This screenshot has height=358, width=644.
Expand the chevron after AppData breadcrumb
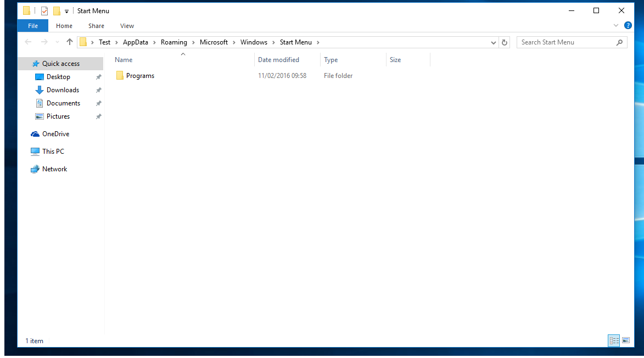click(x=154, y=42)
